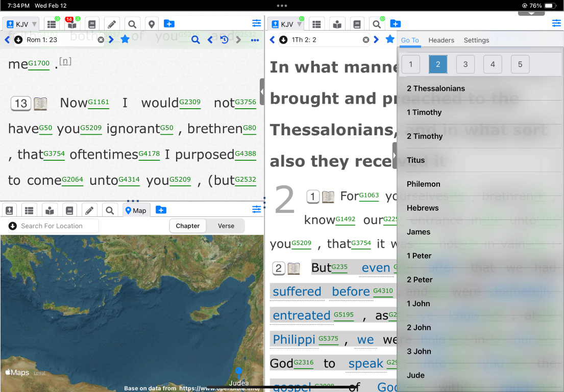Bookmark Rom 1:23 with the star icon
The image size is (564, 392).
point(125,39)
